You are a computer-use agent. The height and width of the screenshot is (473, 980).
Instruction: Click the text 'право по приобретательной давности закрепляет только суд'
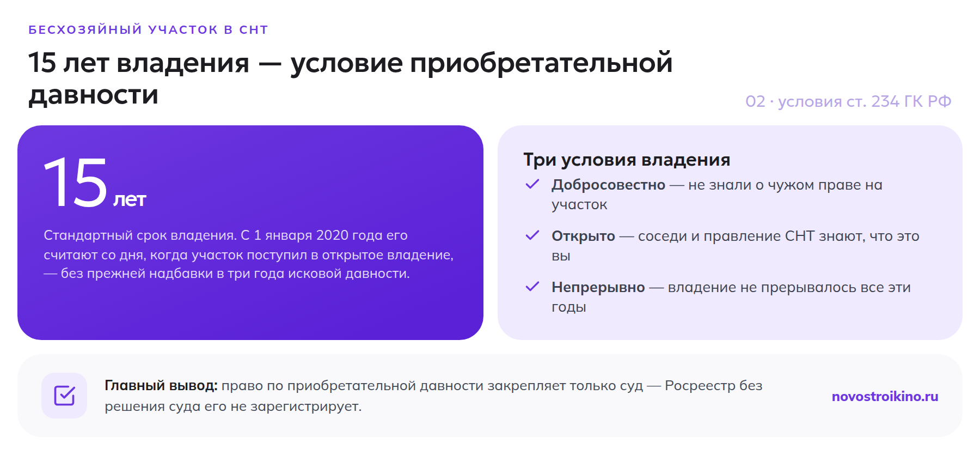click(432, 386)
